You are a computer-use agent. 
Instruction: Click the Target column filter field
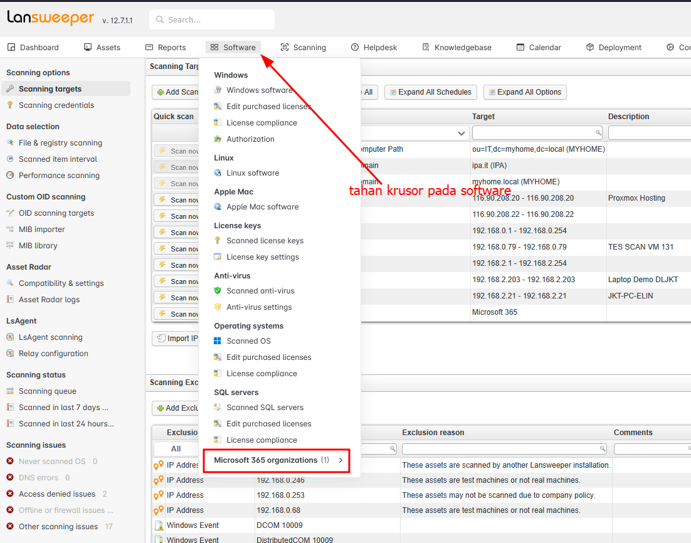537,133
